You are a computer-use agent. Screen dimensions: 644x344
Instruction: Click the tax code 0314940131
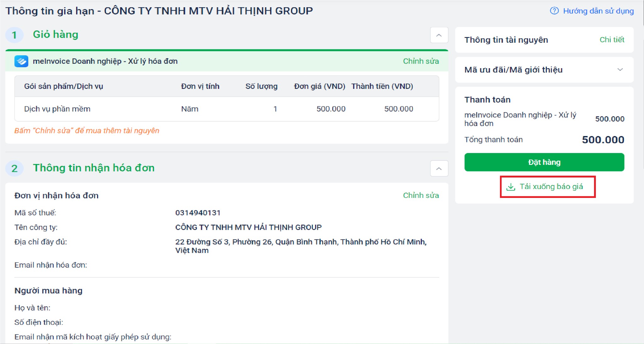198,213
